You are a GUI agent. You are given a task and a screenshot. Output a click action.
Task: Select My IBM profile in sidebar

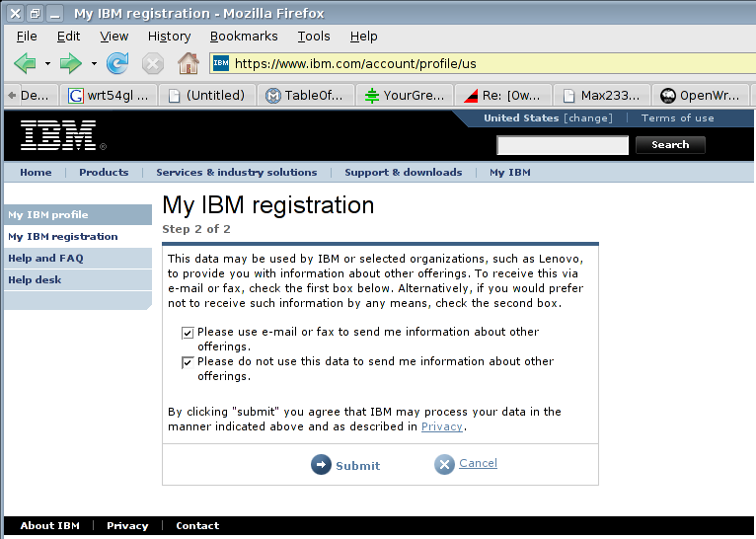tap(78, 214)
